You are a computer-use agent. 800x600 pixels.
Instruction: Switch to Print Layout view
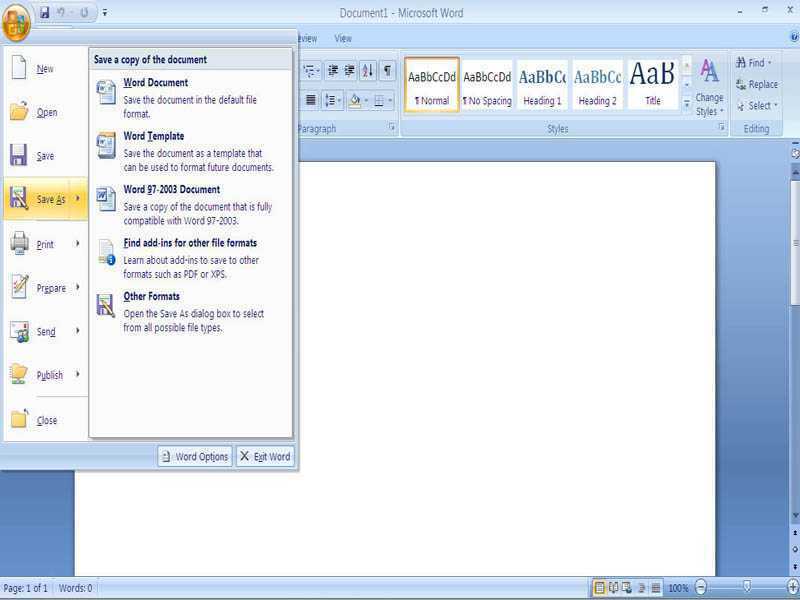[x=600, y=588]
